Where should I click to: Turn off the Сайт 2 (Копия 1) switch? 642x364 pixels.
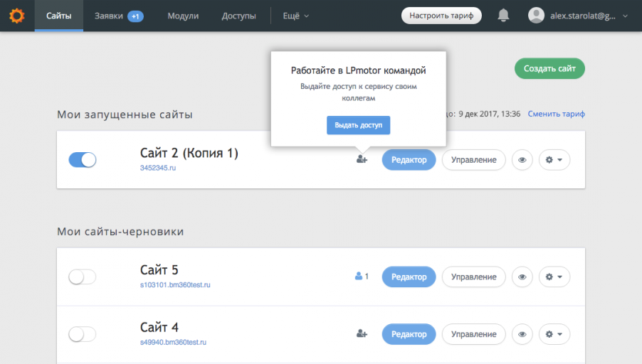pyautogui.click(x=83, y=160)
